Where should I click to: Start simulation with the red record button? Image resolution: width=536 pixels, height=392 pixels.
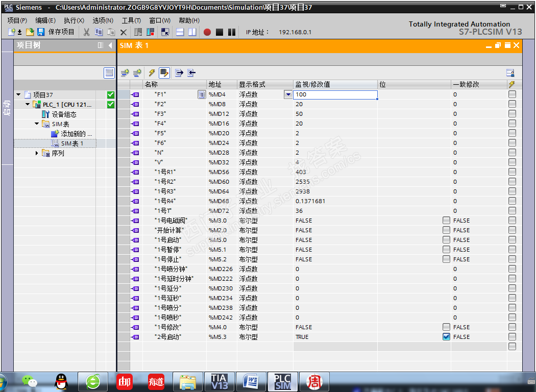pyautogui.click(x=207, y=32)
